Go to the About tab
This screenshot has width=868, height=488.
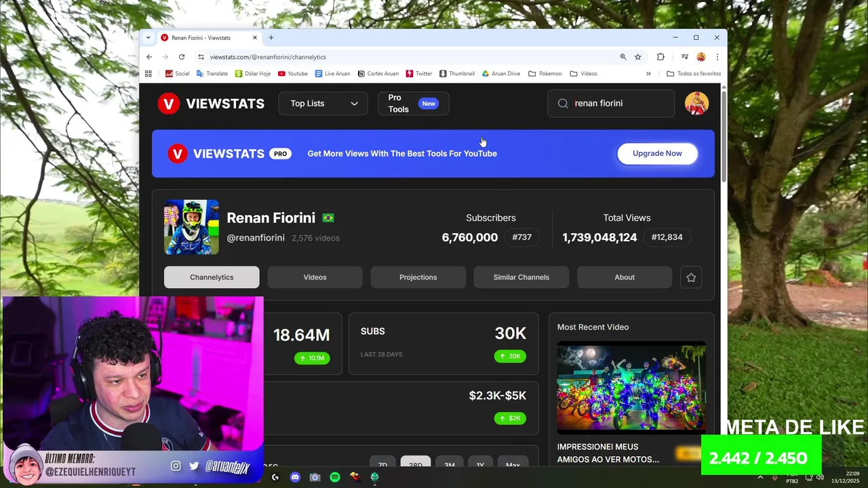(x=625, y=277)
